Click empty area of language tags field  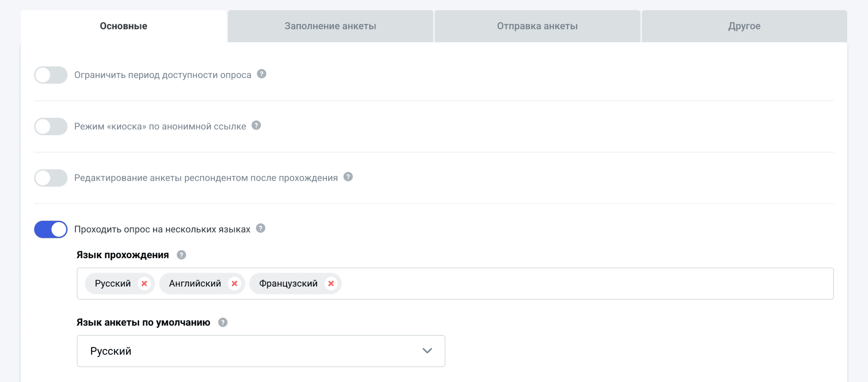point(585,284)
